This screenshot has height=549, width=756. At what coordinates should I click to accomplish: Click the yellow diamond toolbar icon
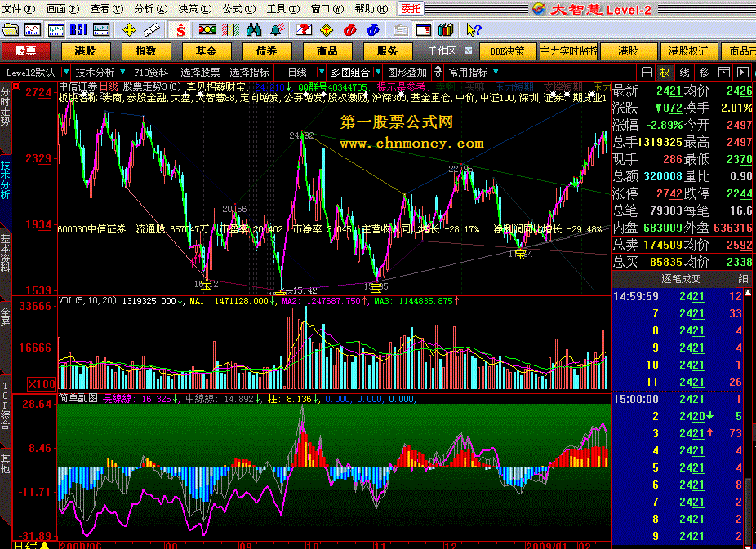327,30
